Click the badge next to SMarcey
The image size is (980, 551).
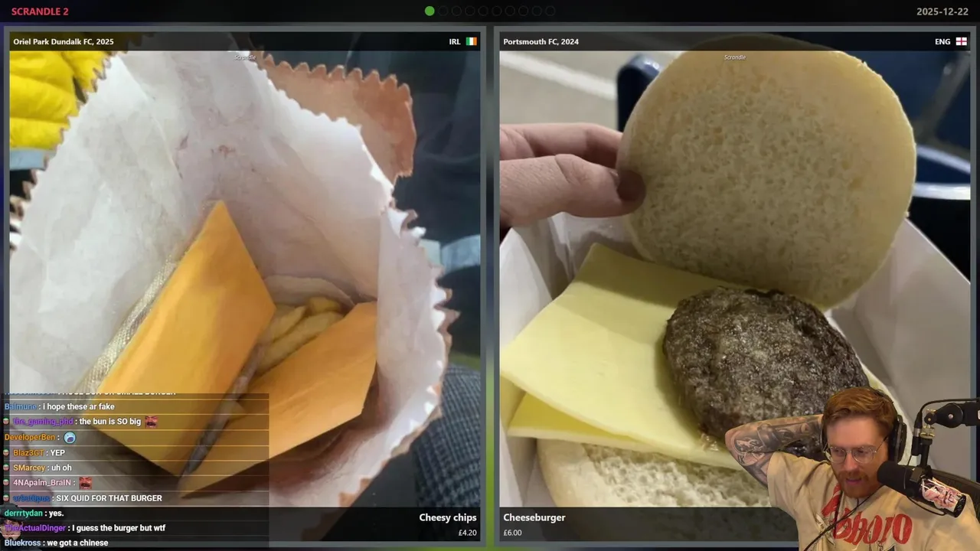[x=7, y=468]
